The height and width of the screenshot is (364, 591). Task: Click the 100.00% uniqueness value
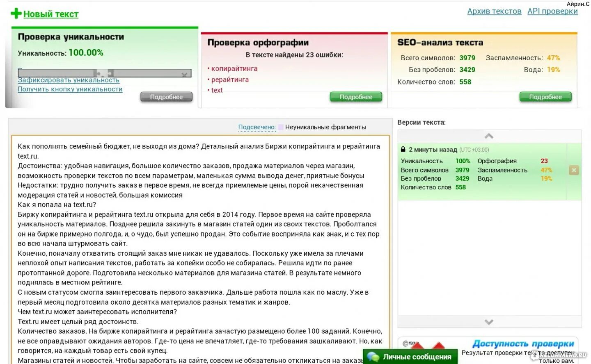(x=86, y=52)
